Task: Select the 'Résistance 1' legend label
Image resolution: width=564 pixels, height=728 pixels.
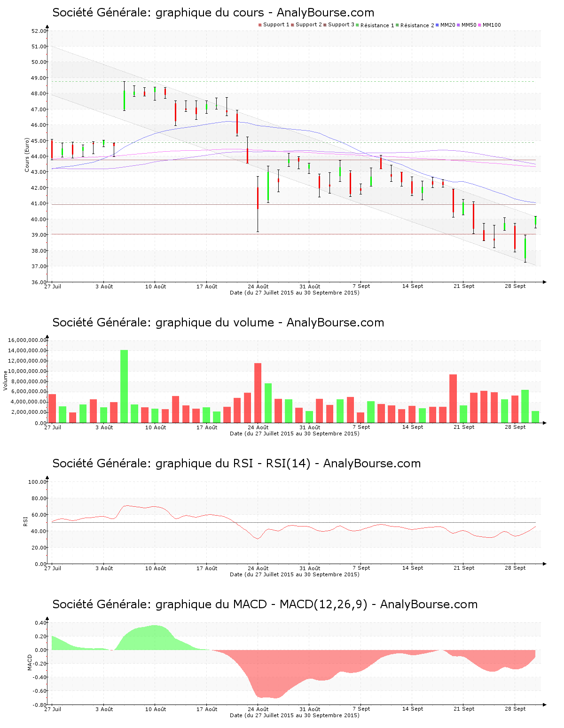Action: point(377,25)
